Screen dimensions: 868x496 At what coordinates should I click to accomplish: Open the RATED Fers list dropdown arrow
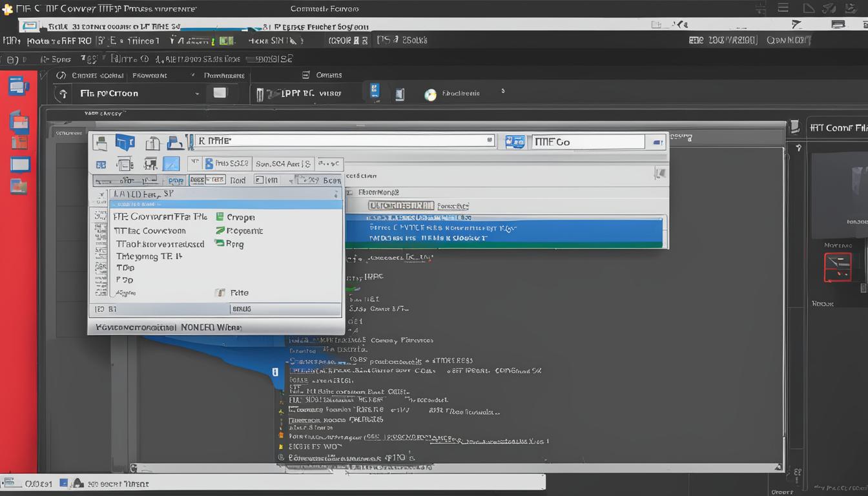[336, 194]
